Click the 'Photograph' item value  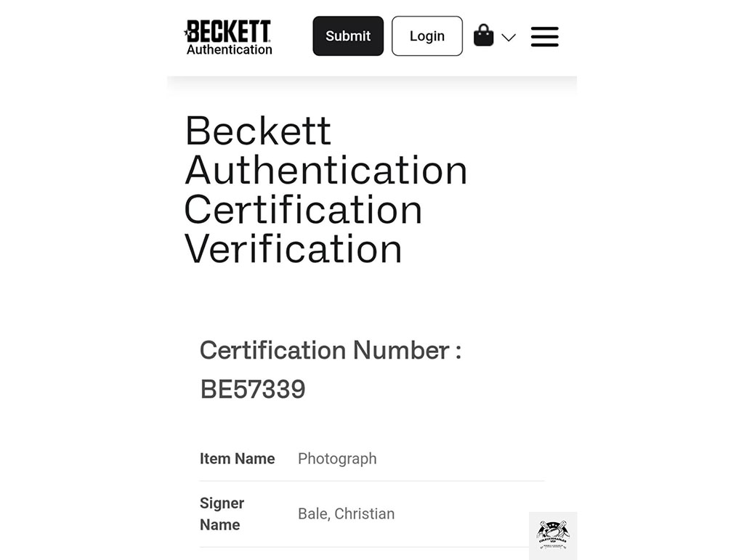(337, 458)
